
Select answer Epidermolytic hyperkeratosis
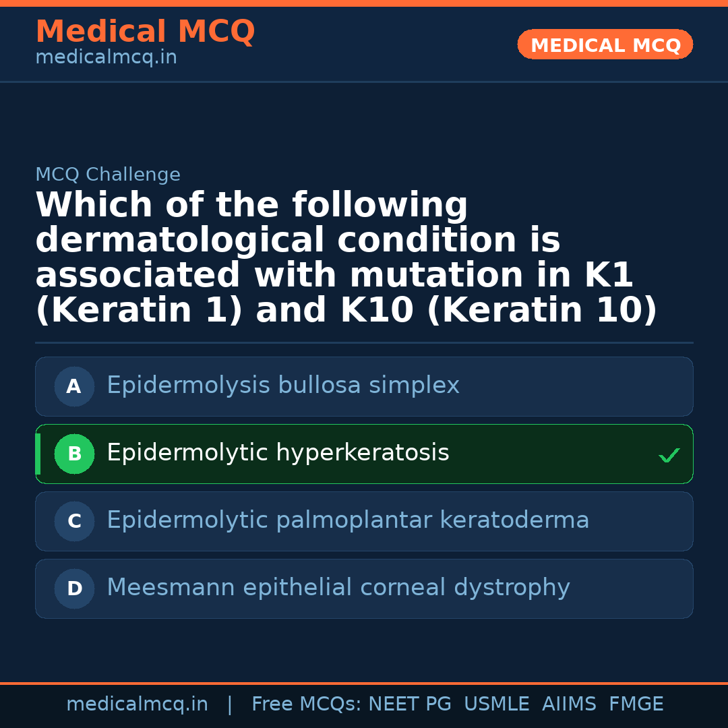click(x=278, y=453)
